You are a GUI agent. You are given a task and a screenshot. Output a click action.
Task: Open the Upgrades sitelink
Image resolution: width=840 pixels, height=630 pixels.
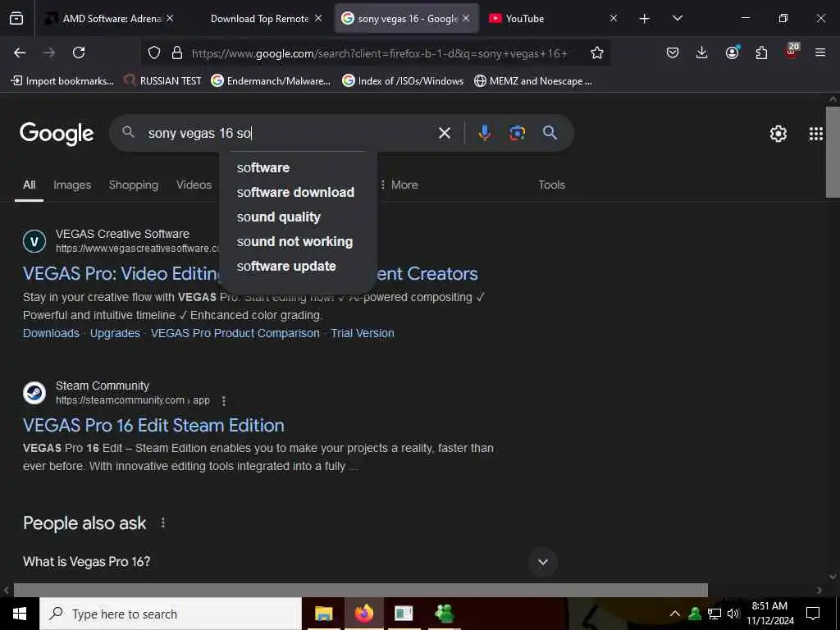coord(115,333)
